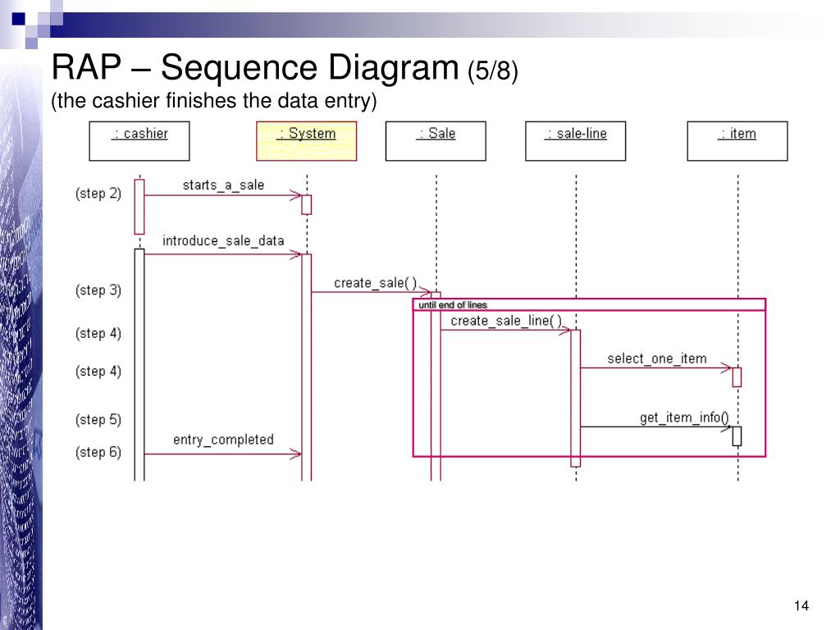Click the '(step 2)' annotation
Image resolution: width=840 pixels, height=630 pixels.
tap(98, 194)
